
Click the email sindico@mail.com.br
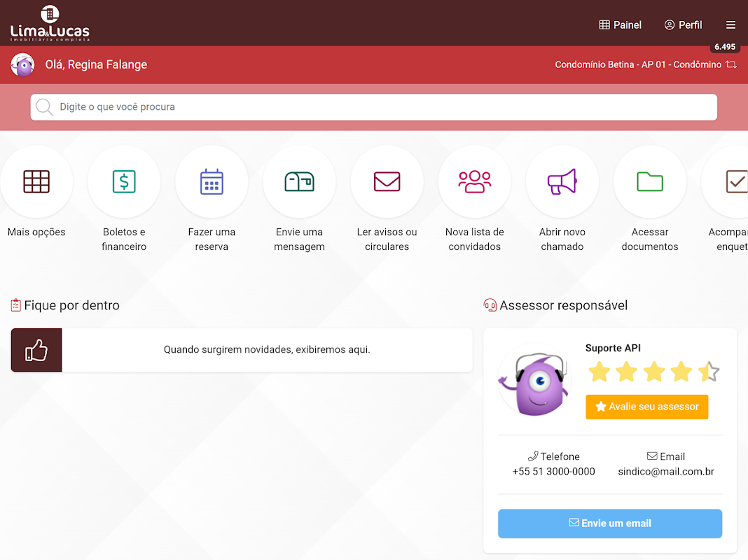click(x=666, y=471)
